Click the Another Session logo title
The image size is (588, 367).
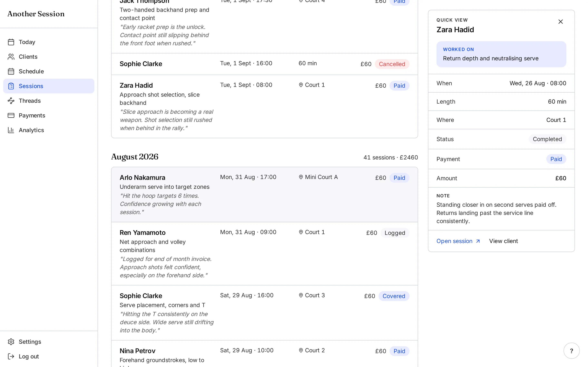click(36, 14)
